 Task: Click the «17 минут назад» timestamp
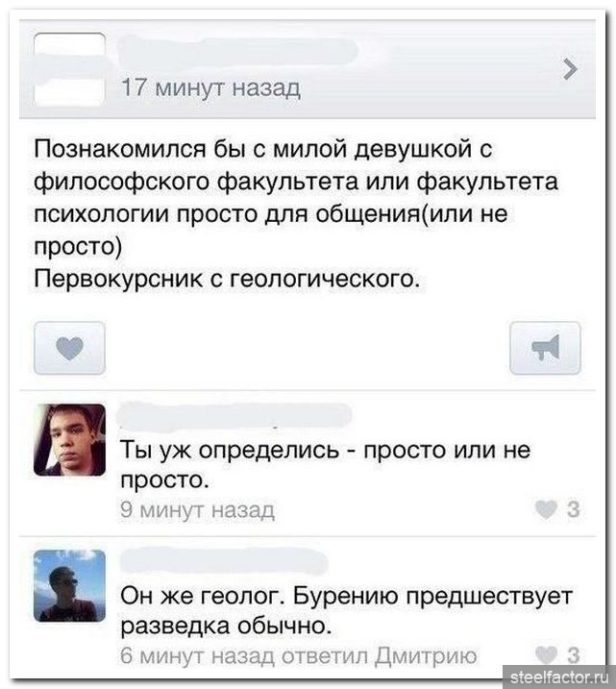pyautogui.click(x=210, y=87)
